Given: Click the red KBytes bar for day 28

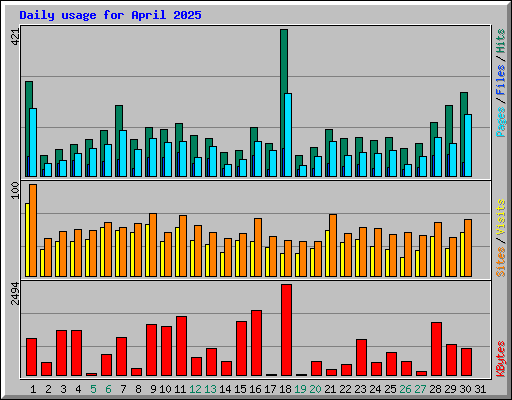Looking at the screenshot, I should [436, 349].
